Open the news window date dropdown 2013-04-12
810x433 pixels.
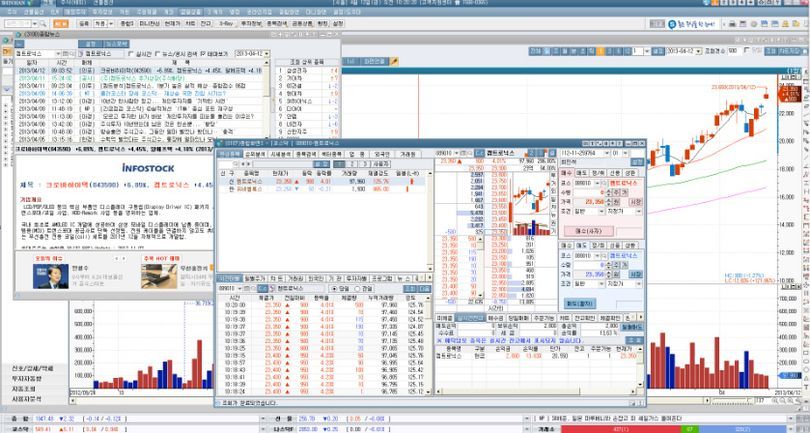click(x=267, y=54)
